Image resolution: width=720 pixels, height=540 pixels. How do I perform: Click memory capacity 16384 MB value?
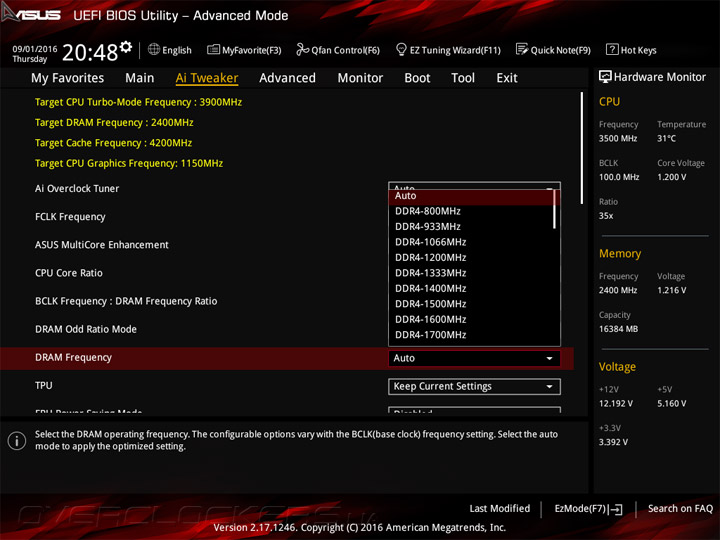(x=618, y=329)
